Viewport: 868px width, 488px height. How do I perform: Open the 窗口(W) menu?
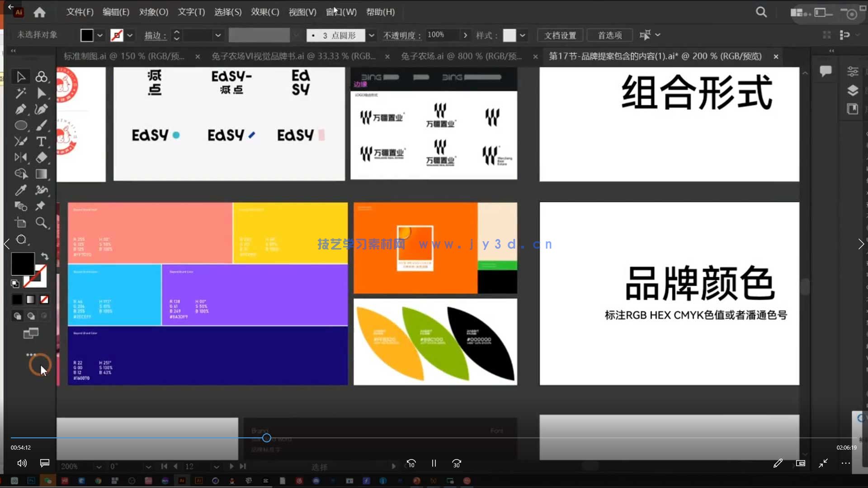341,12
